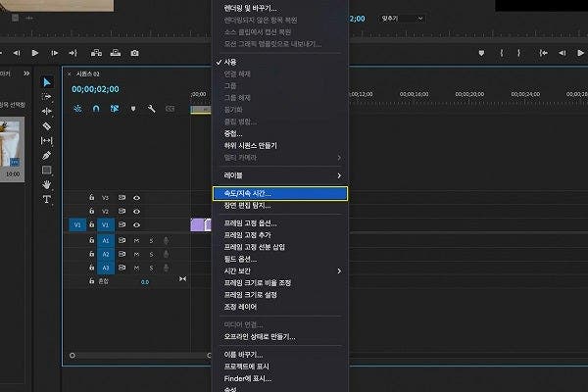Select 이름 바꾸기... menu item
Image resolution: width=588 pixels, height=392 pixels.
pyautogui.click(x=279, y=355)
